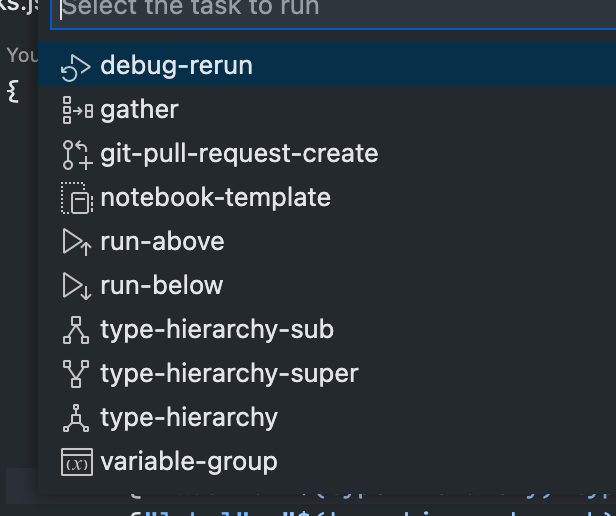Click the run-above play icon
This screenshot has width=616, height=516.
[x=76, y=242]
